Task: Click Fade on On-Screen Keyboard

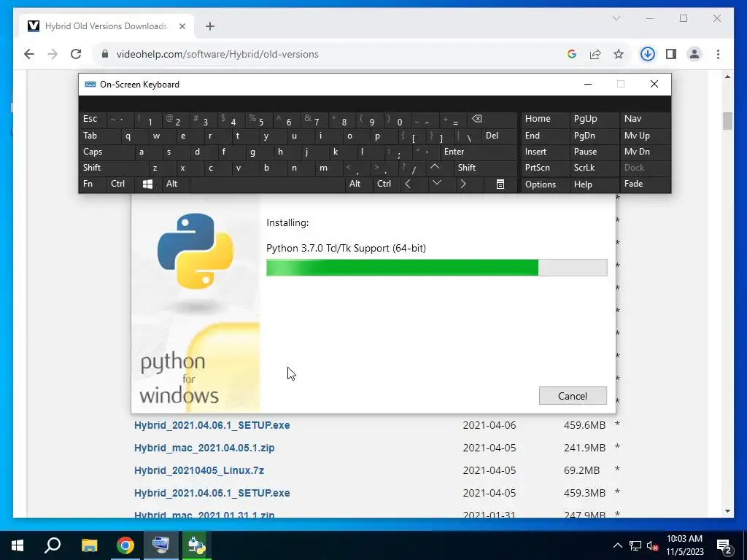Action: point(645,184)
